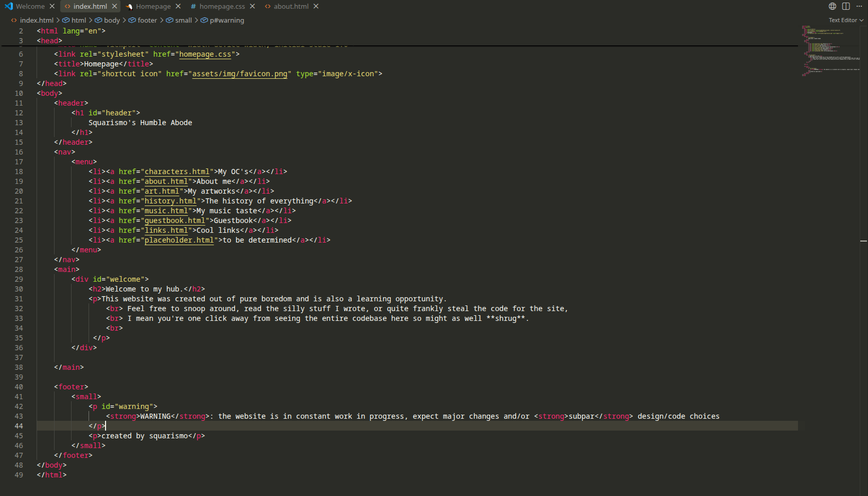Image resolution: width=868 pixels, height=496 pixels.
Task: Click the globe preview icon
Action: pos(832,6)
